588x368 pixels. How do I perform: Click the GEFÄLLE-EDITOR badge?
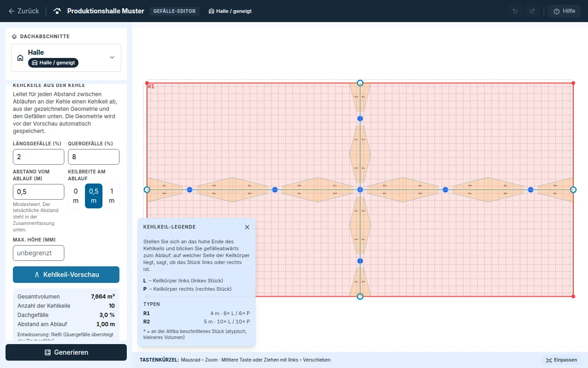click(x=175, y=11)
